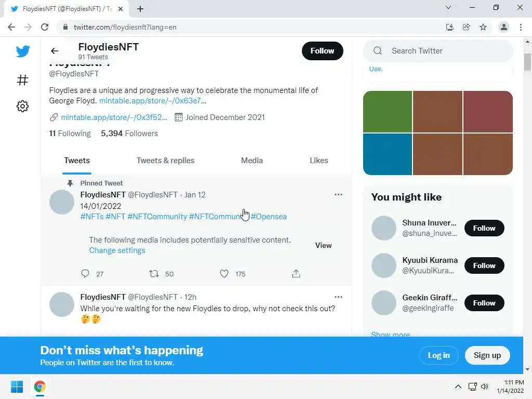Click the 12h tweet timestamp
The height and width of the screenshot is (399, 532).
tap(190, 297)
